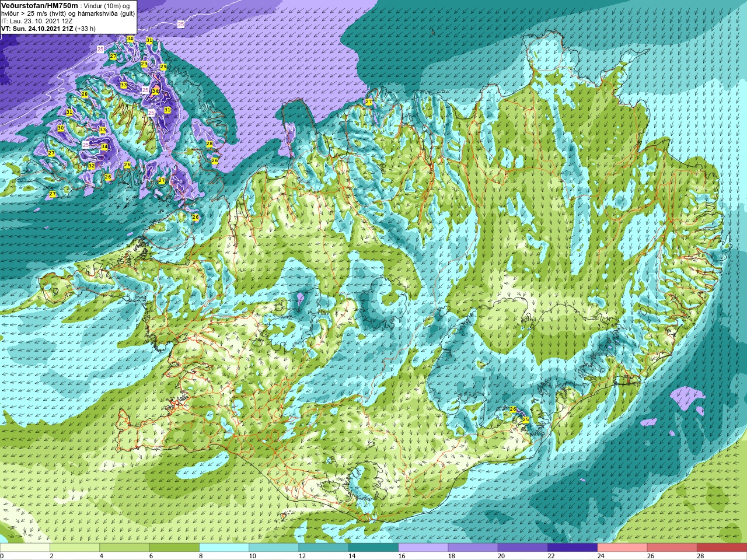Viewport: 747px width, 560px height.
Task: Select the 'VT: Sun. 24.10.2021 21Z' valid time
Action: pyautogui.click(x=37, y=29)
